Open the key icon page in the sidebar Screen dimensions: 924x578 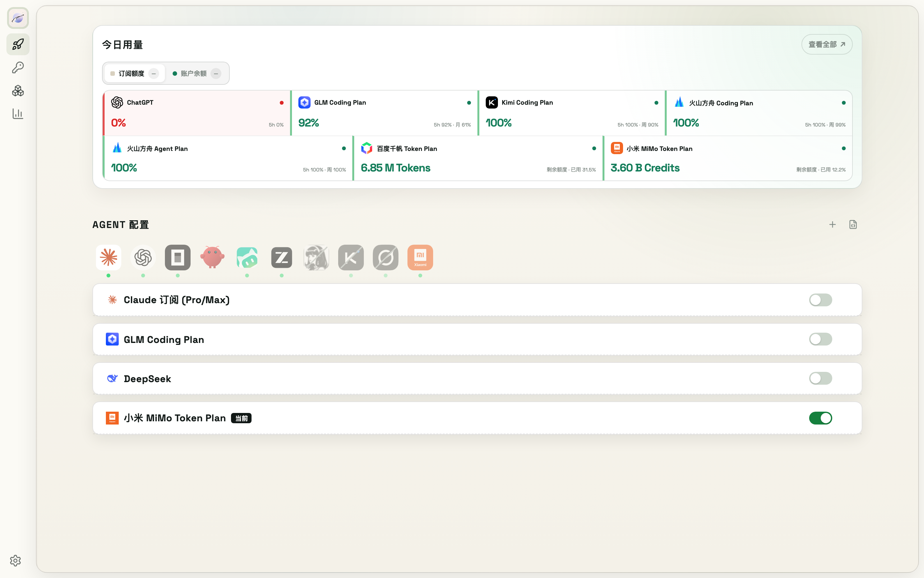click(18, 68)
